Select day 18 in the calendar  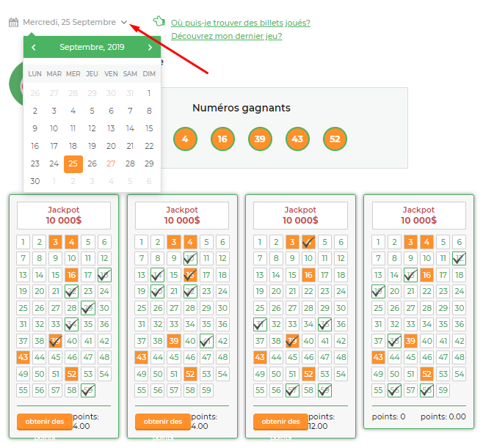(73, 146)
